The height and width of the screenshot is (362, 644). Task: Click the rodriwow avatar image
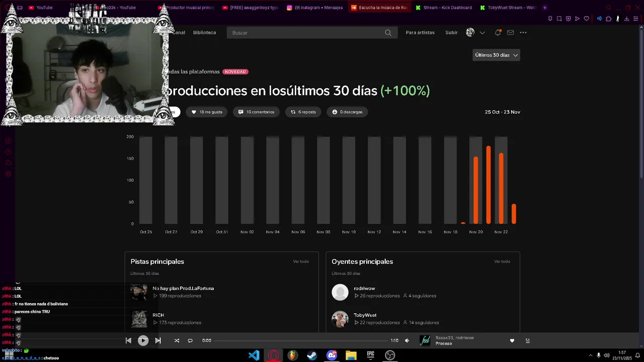click(340, 292)
